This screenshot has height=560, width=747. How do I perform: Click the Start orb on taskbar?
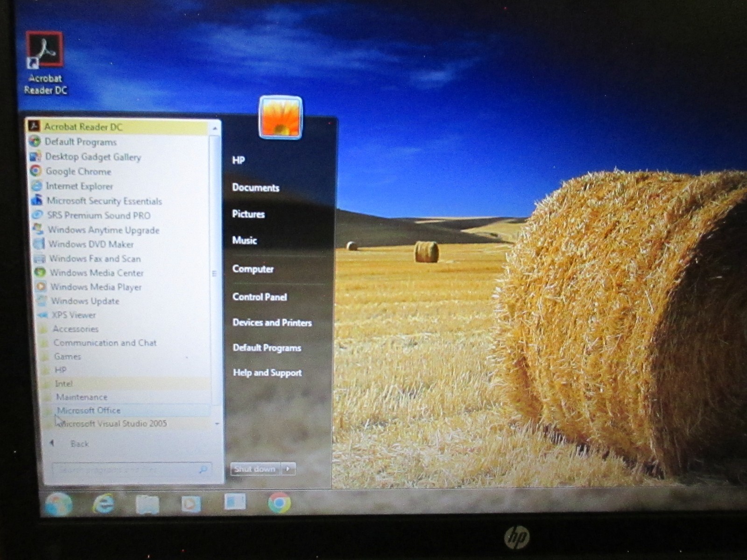point(58,504)
